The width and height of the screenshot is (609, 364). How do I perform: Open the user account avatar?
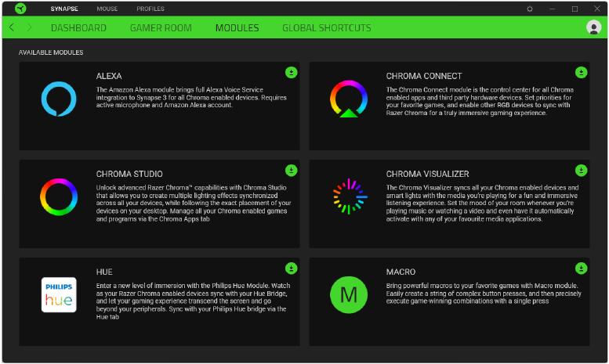tap(593, 27)
